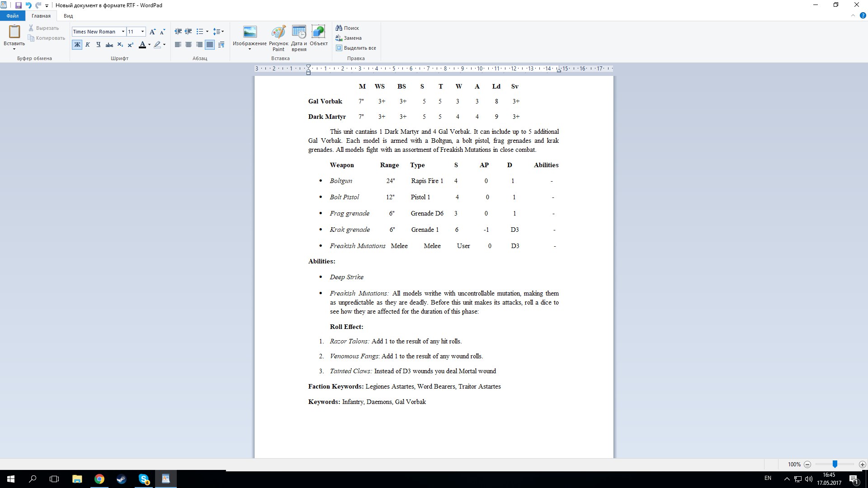Open Google Chrome from the taskbar
The height and width of the screenshot is (488, 868).
click(99, 479)
